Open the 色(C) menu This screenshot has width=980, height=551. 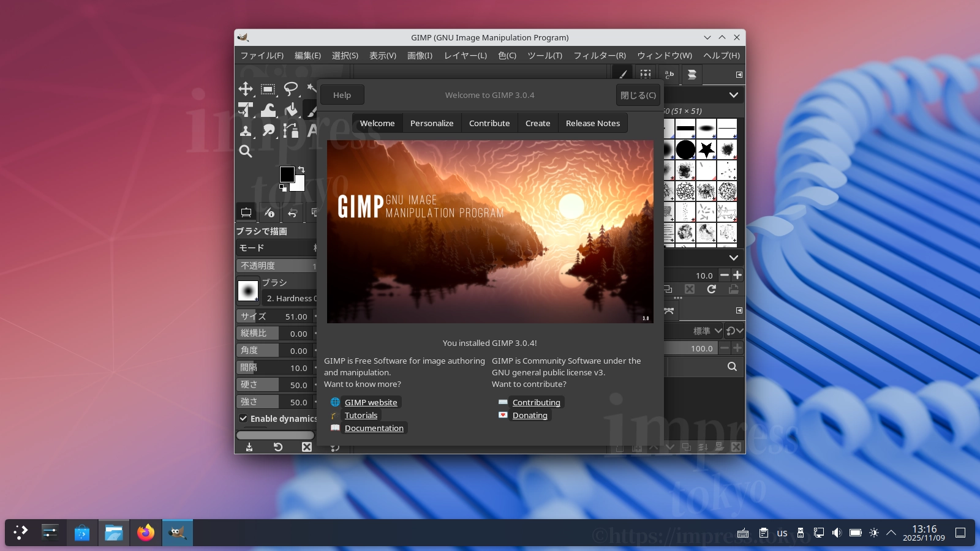coord(507,56)
